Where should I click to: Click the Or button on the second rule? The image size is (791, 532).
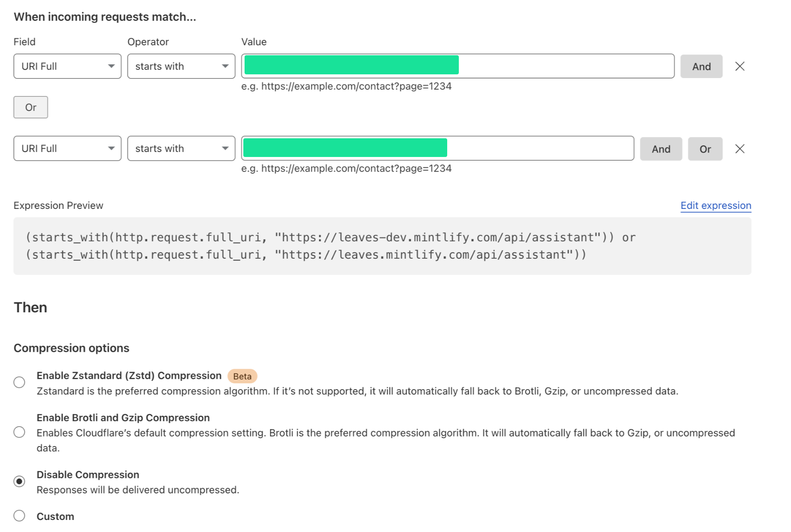(705, 148)
